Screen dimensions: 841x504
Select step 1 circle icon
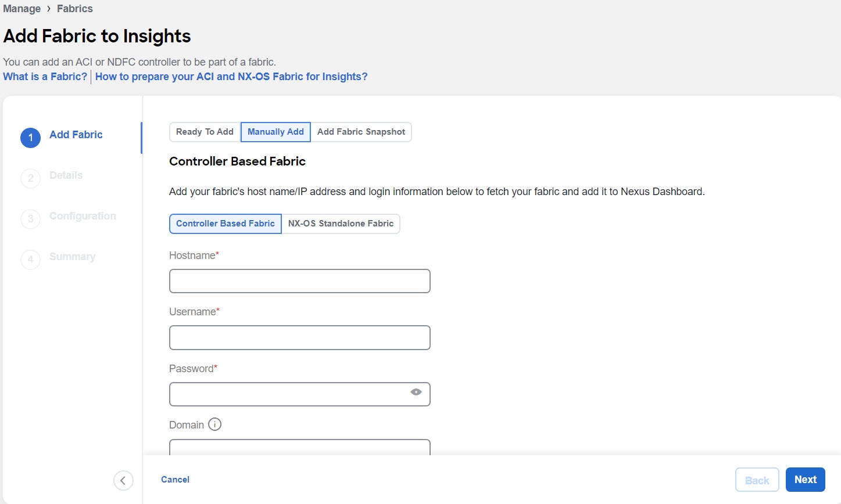coord(31,138)
